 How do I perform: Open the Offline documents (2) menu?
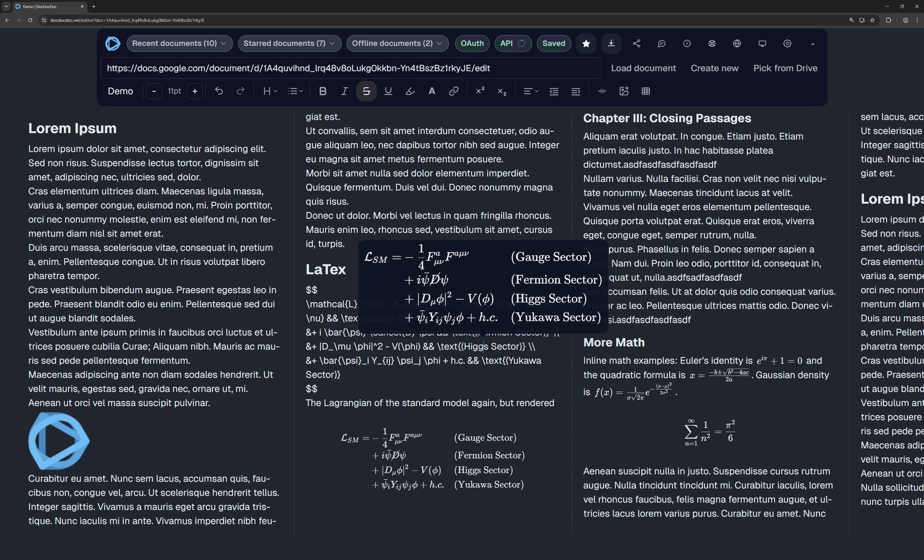pos(397,44)
